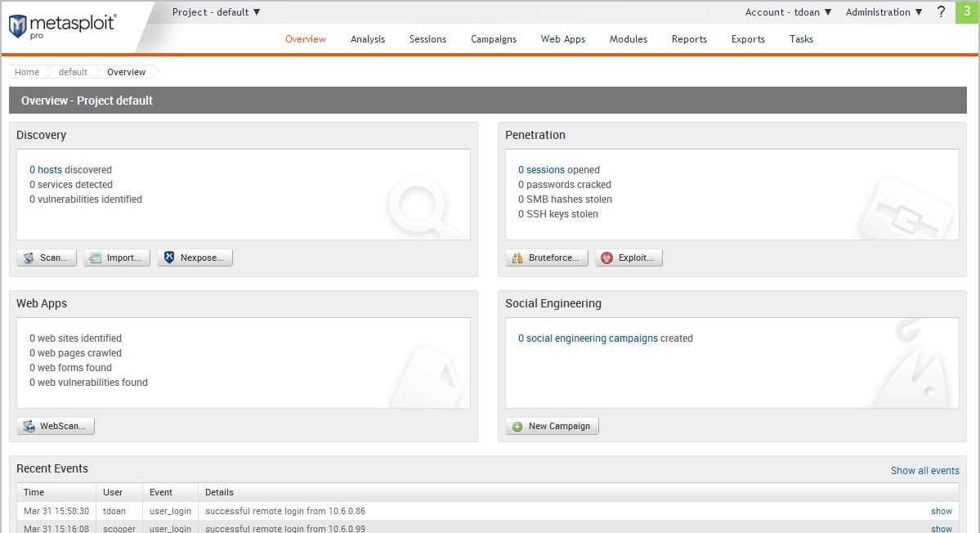This screenshot has height=533, width=980.
Task: Click the Exploit button under Penetration
Action: point(629,258)
